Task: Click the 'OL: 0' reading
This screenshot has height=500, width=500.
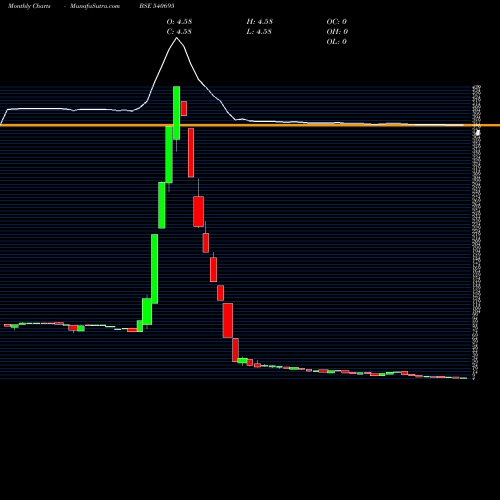Action: coord(337,42)
